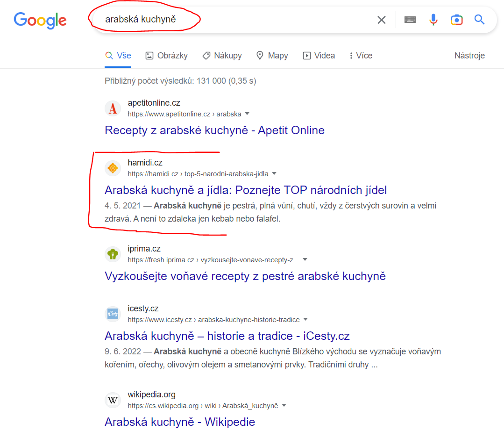
Task: Click the blue magnifier search icon
Action: [x=479, y=20]
